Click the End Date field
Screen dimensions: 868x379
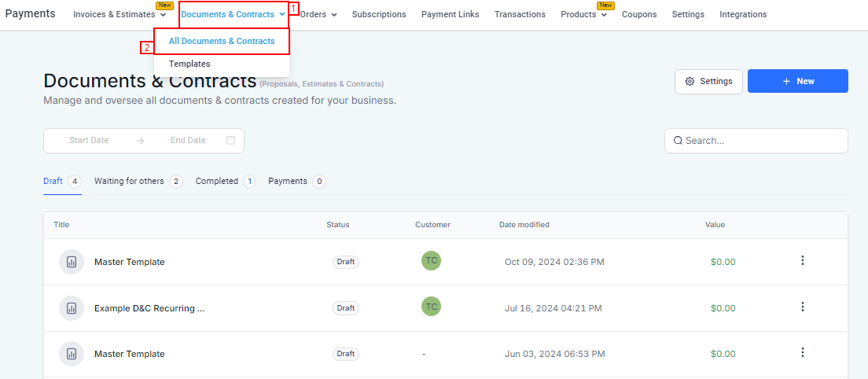click(x=188, y=141)
